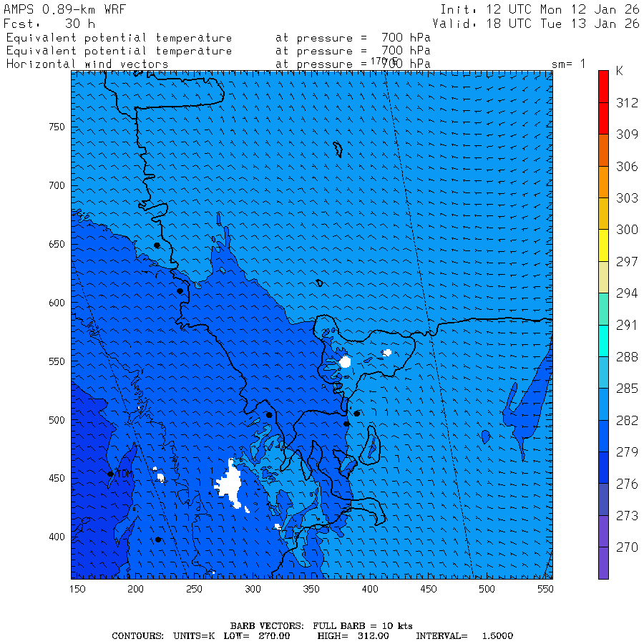Select the 'Fcst: 30 h' forecast hour label

point(49,24)
